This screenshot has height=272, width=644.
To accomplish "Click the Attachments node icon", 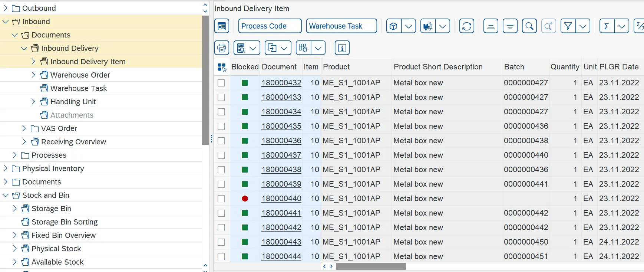I will click(44, 115).
